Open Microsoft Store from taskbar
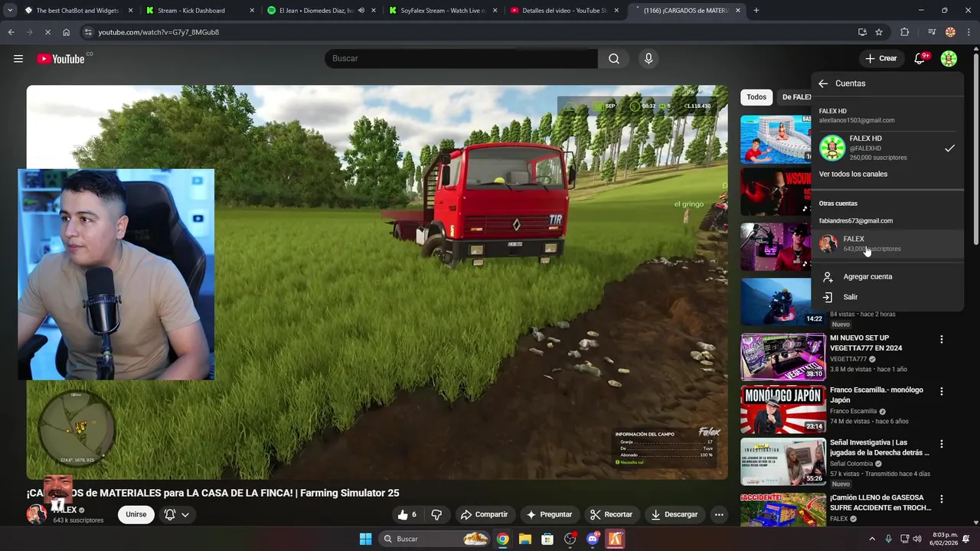980x551 pixels. pos(547,539)
